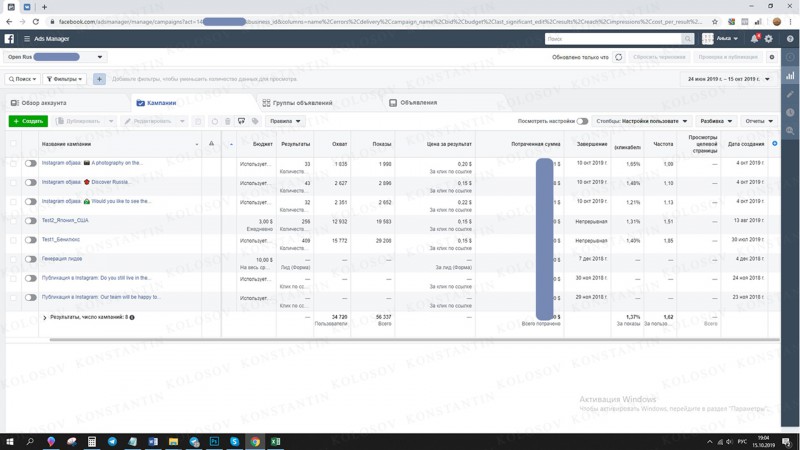This screenshot has width=800, height=450.
Task: Click the Поиск search input in header
Action: [x=614, y=39]
